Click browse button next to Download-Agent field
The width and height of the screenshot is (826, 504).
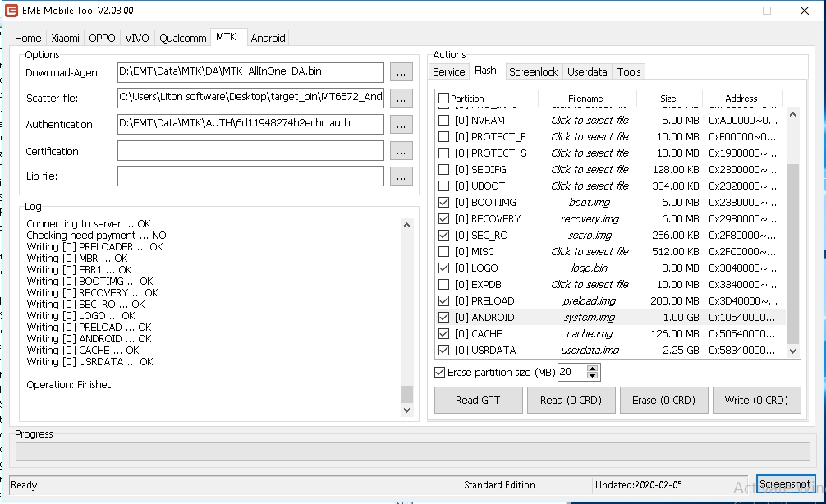coord(401,72)
